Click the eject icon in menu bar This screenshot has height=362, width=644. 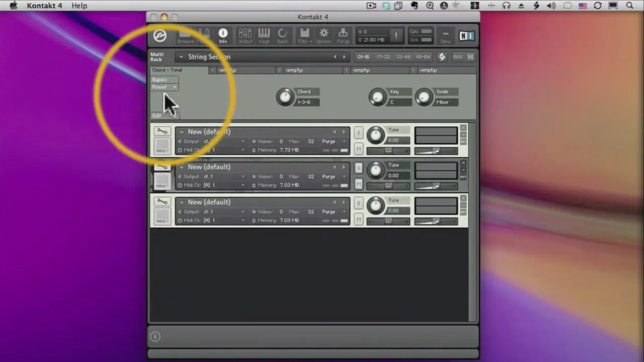pyautogui.click(x=521, y=6)
